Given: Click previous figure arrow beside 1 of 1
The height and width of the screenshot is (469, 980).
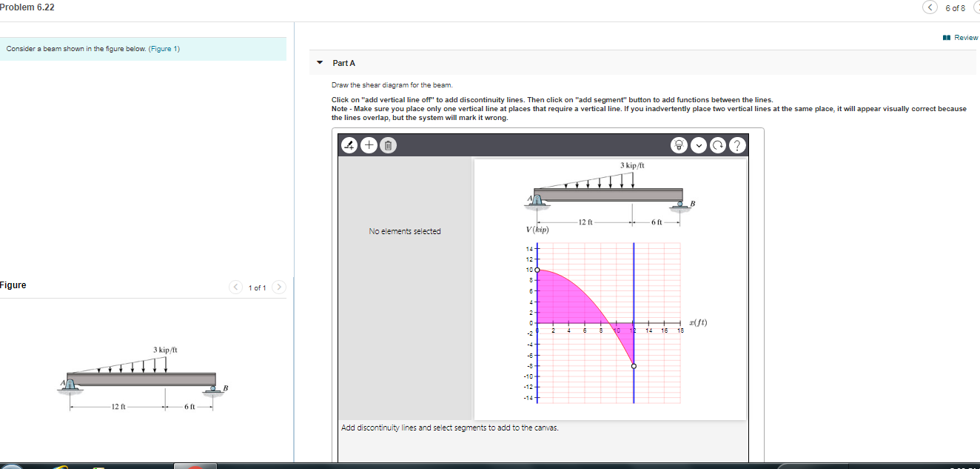Looking at the screenshot, I should 235,287.
